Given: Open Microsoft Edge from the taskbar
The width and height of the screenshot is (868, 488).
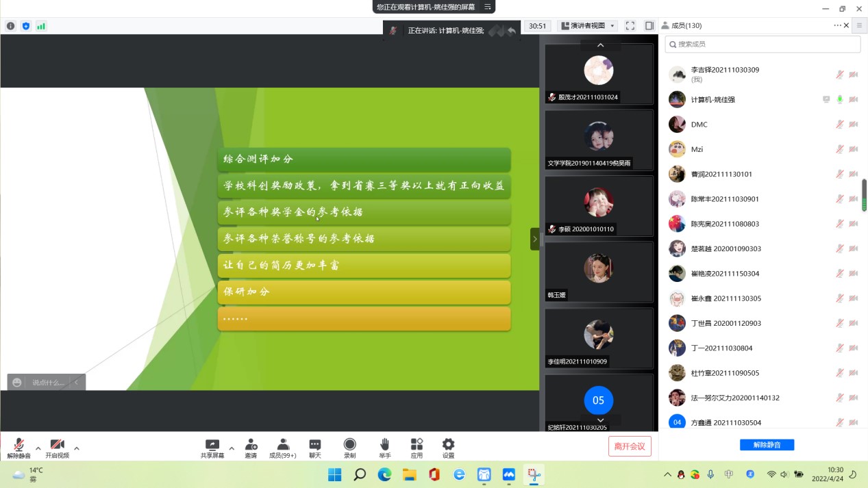Looking at the screenshot, I should click(384, 474).
